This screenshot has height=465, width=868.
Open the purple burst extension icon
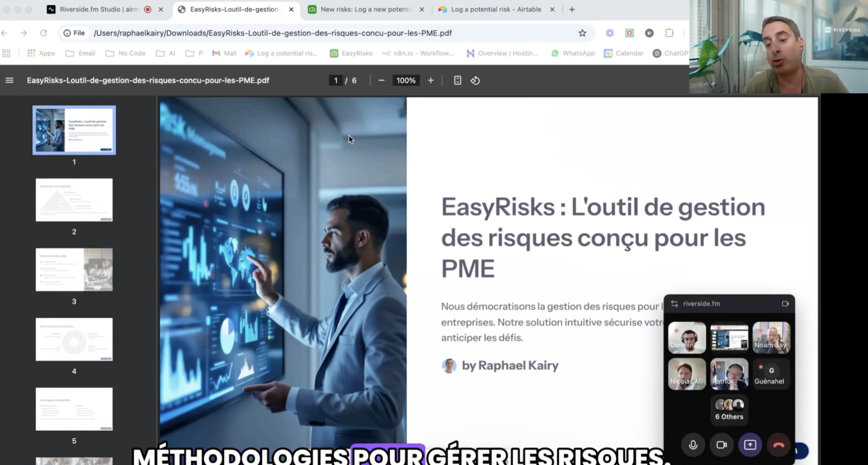click(x=609, y=33)
